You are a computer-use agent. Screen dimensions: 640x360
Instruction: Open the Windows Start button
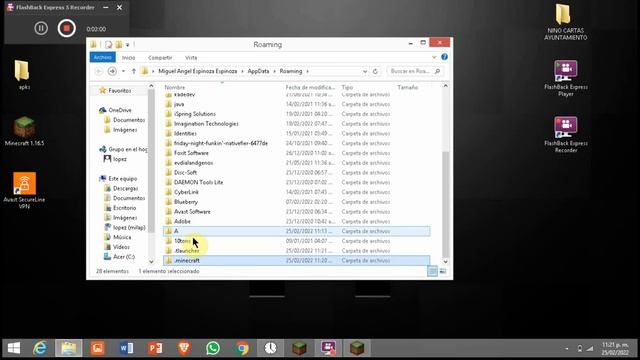coord(14,348)
